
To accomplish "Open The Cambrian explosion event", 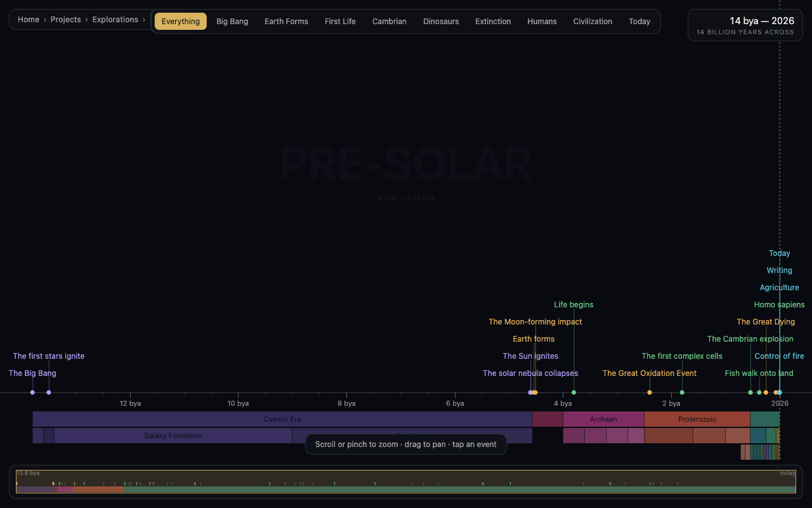I will pos(750,339).
